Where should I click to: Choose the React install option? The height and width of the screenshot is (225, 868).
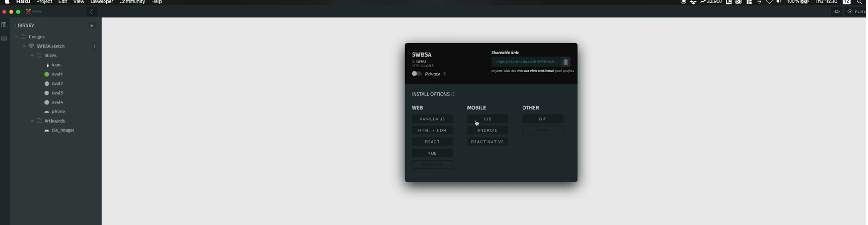click(432, 142)
